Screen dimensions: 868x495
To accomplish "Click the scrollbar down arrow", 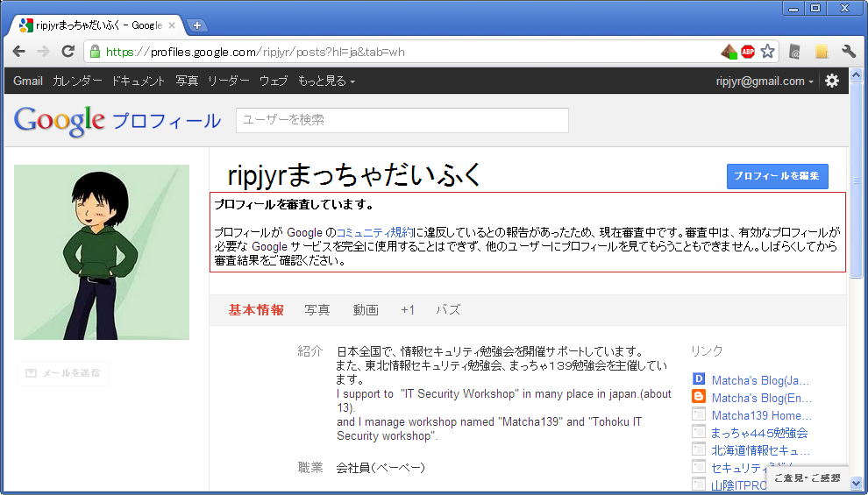I will tap(856, 482).
